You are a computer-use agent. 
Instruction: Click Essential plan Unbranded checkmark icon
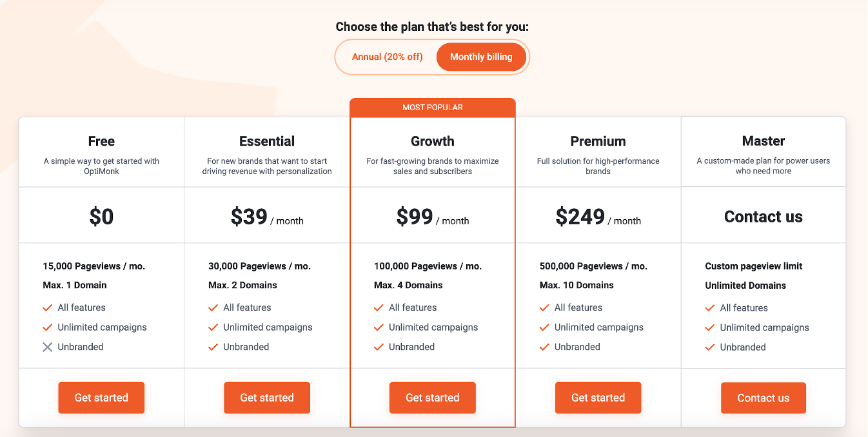click(x=213, y=347)
